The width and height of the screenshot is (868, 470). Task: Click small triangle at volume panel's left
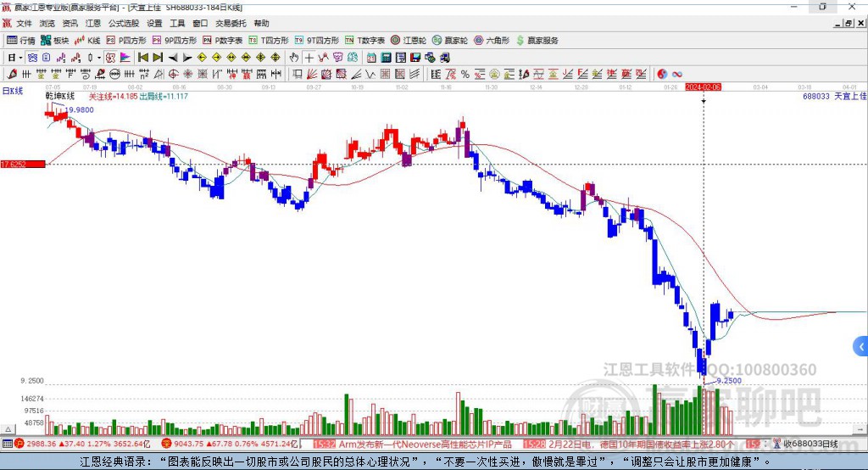8,429
